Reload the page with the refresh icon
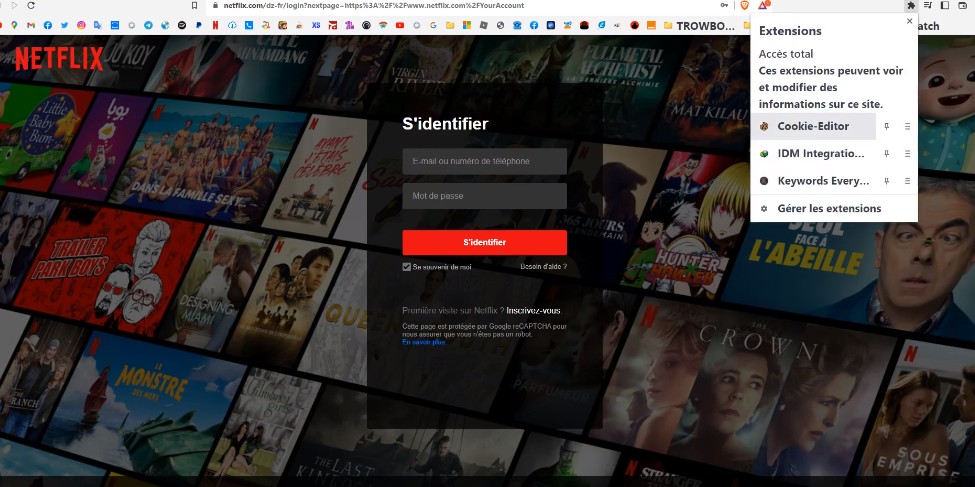Screen dimensions: 975x487 [30, 6]
